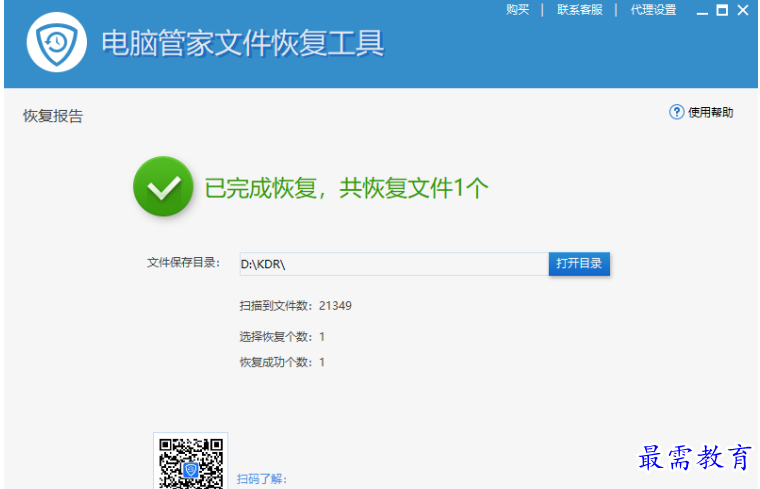Open 联系客服 contact support
Image resolution: width=760 pixels, height=489 pixels.
point(580,10)
